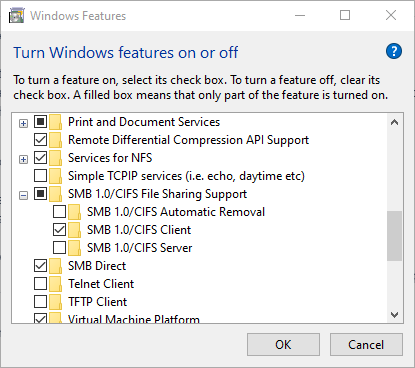415x368 pixels.
Task: Select the SMB Direct label
Action: [x=97, y=266]
